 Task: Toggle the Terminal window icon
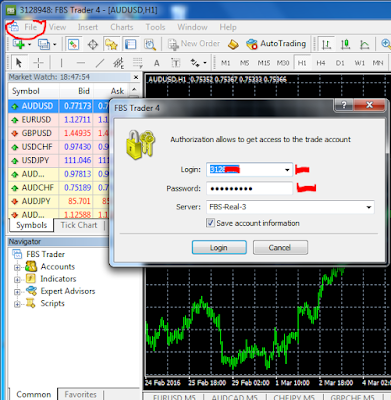130,44
